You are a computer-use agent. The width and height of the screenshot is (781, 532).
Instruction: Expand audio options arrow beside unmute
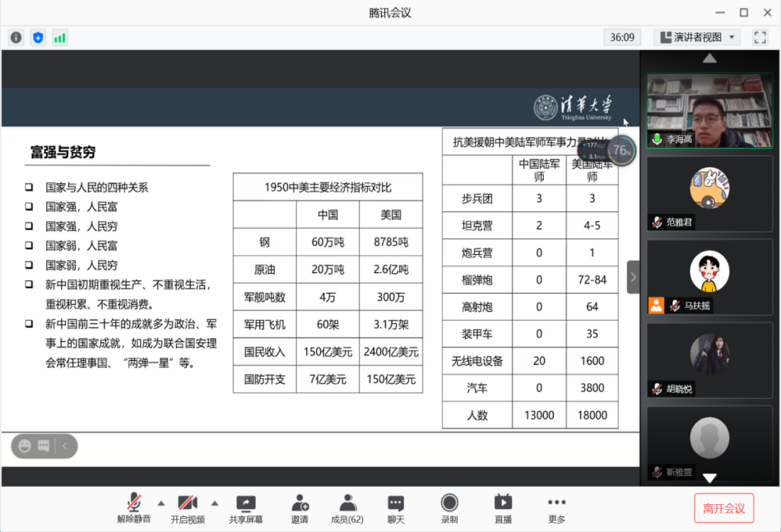click(x=161, y=503)
